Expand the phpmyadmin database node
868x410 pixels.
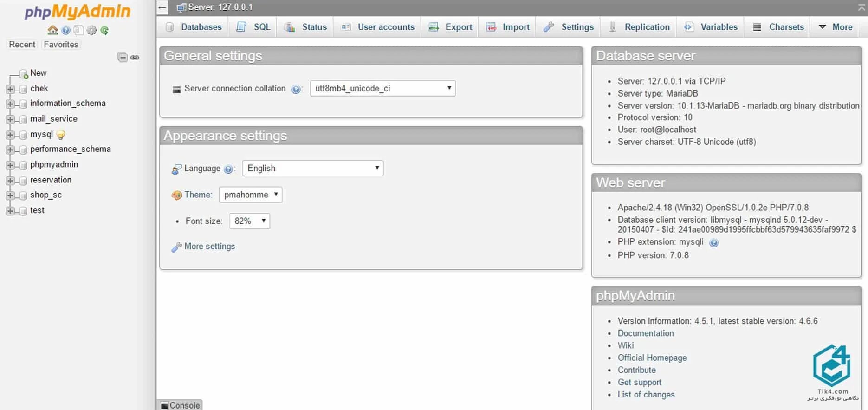pyautogui.click(x=10, y=165)
